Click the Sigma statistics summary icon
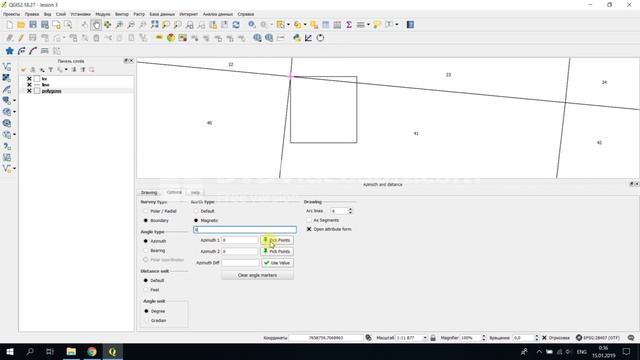The width and height of the screenshot is (640, 360). pos(349,25)
